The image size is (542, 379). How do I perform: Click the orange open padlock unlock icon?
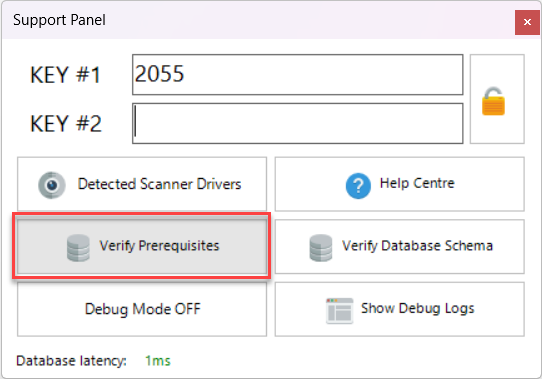(493, 101)
